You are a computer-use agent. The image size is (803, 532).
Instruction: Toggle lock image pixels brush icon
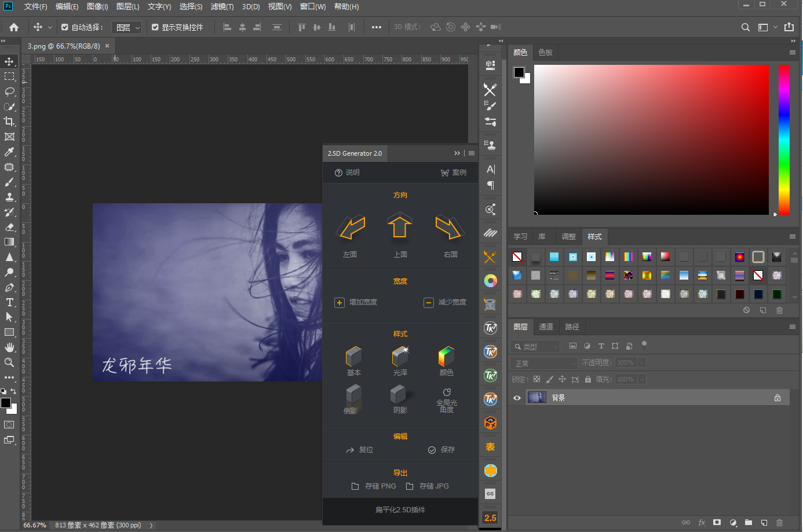click(549, 379)
